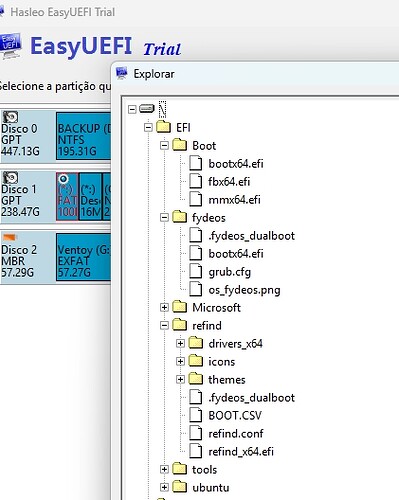399x500 pixels.
Task: Click the BOOT.CSV file icon
Action: 196,415
